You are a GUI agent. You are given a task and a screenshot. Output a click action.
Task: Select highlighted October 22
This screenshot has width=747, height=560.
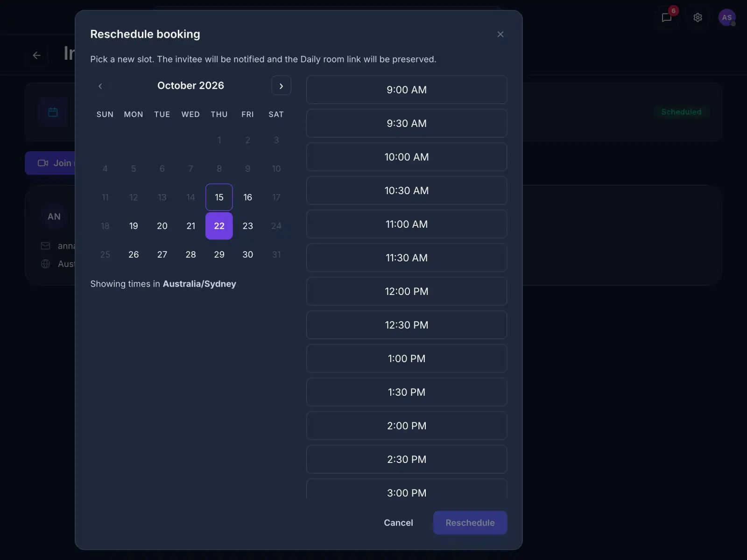[x=219, y=226]
